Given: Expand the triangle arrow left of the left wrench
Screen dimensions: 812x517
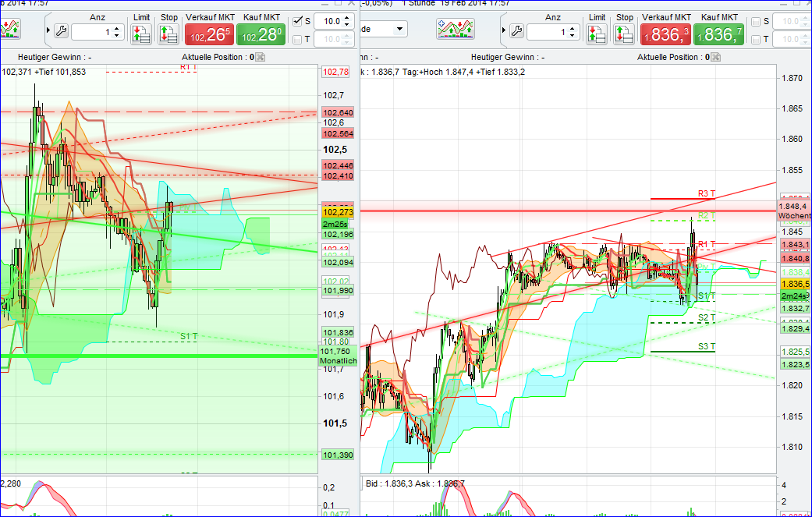Looking at the screenshot, I should [49, 30].
